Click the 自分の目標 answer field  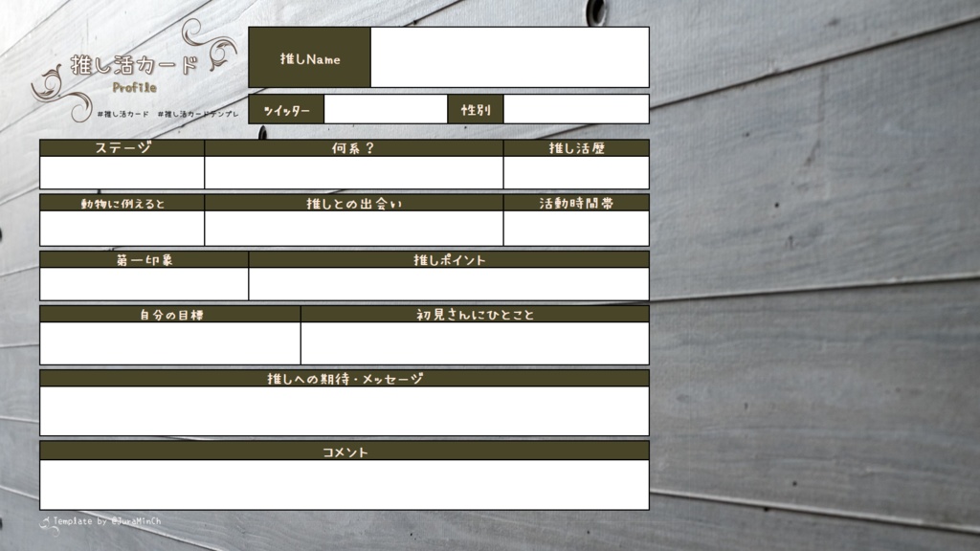pyautogui.click(x=170, y=343)
